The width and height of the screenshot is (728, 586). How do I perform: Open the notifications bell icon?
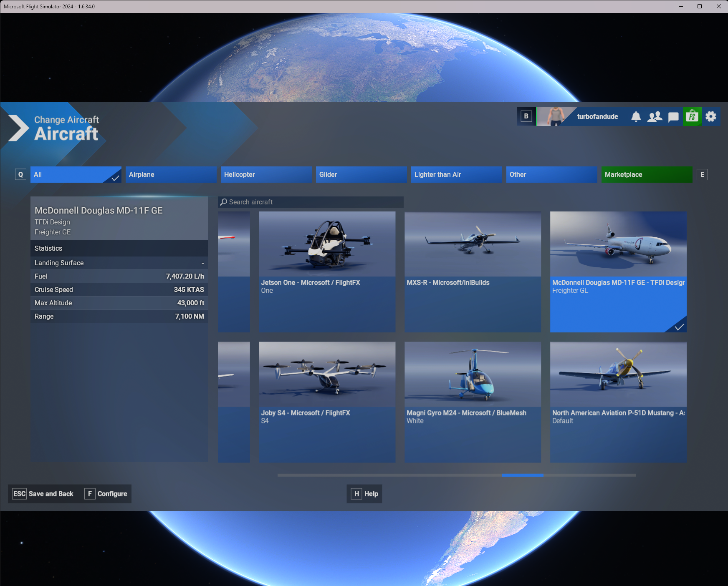[636, 116]
